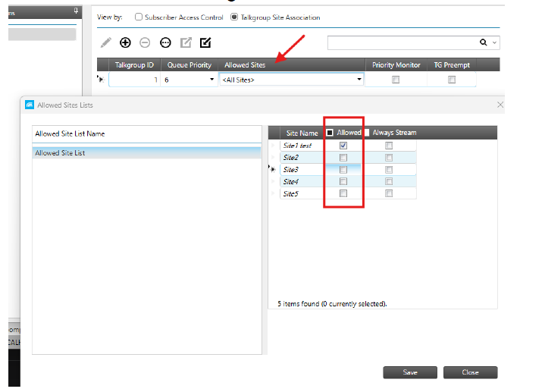Click the grayed export edit icon
The height and width of the screenshot is (392, 545).
coord(186,42)
